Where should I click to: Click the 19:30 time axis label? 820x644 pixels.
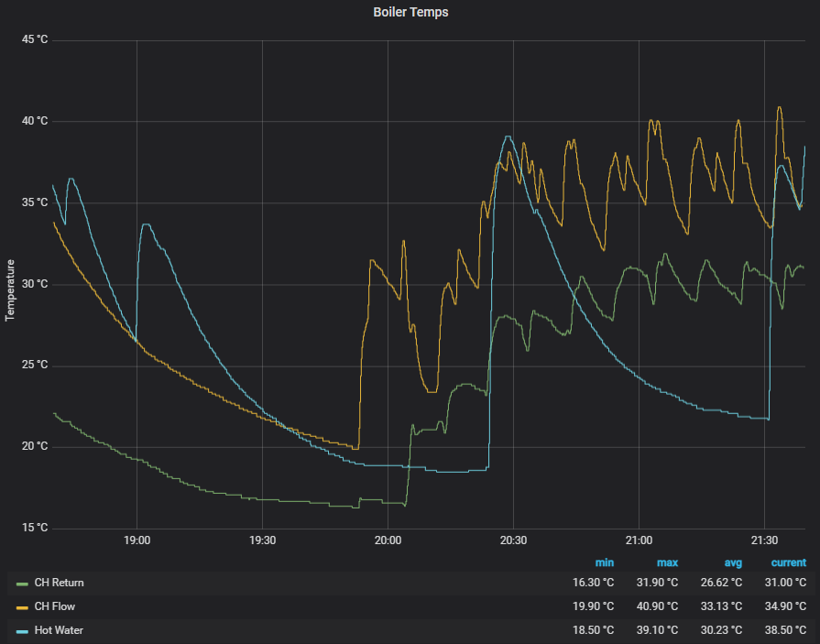point(263,540)
